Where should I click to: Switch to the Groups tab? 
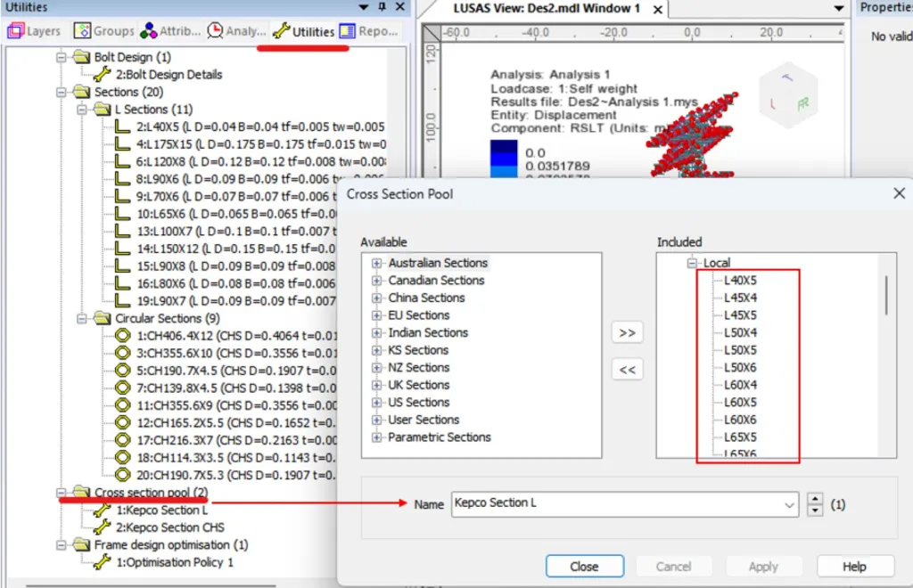click(104, 31)
